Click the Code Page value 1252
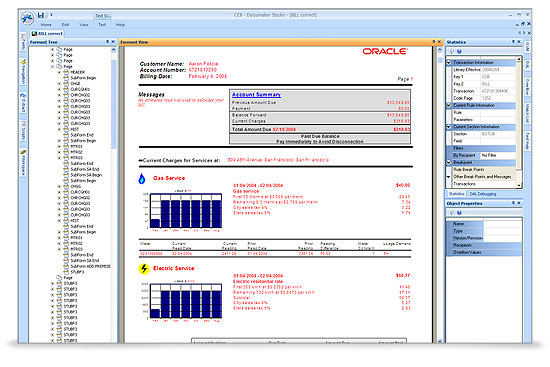This screenshot has width=550, height=367. pos(487,98)
